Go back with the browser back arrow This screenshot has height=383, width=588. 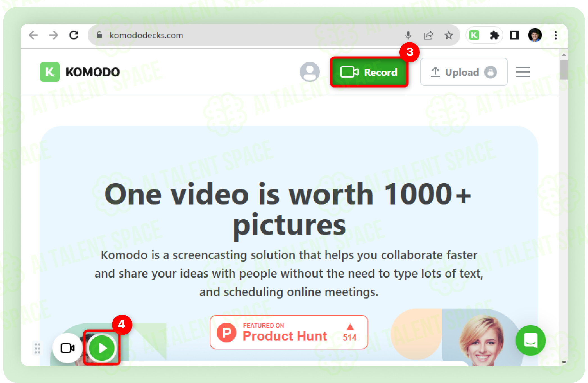coord(33,35)
